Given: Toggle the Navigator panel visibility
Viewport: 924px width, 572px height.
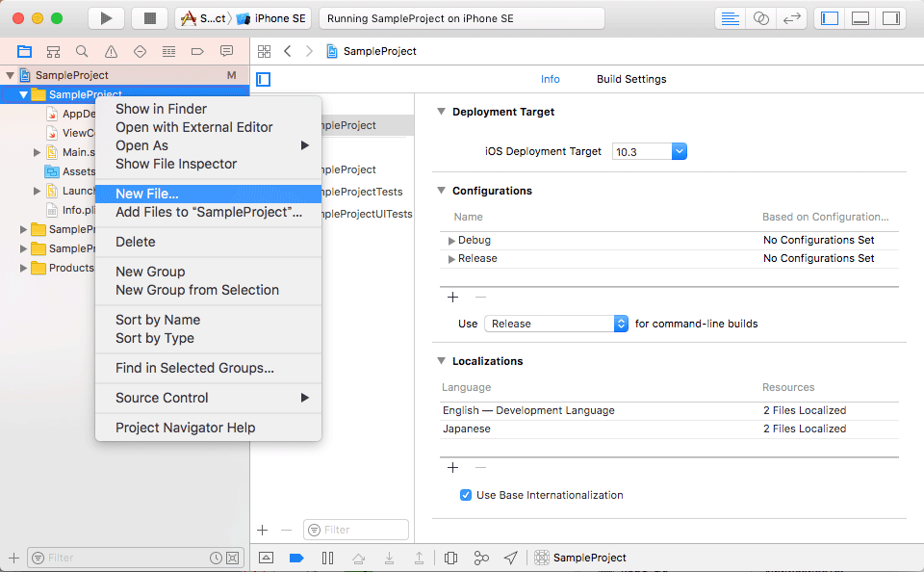Looking at the screenshot, I should click(830, 18).
